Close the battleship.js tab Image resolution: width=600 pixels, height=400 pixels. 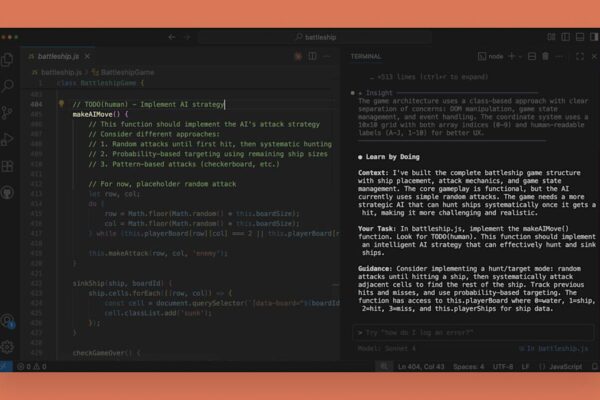click(x=88, y=56)
